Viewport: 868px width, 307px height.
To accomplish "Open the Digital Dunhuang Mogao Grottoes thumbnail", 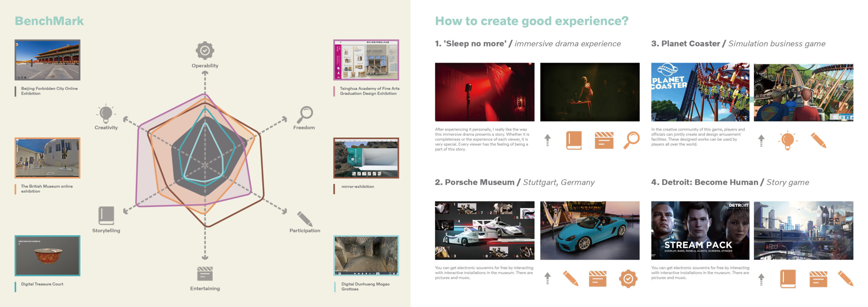I will point(366,255).
